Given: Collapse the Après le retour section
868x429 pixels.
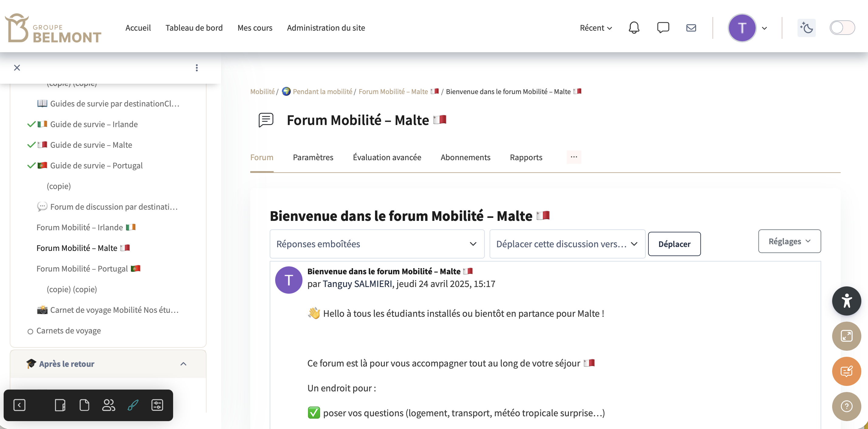Looking at the screenshot, I should click(x=183, y=364).
